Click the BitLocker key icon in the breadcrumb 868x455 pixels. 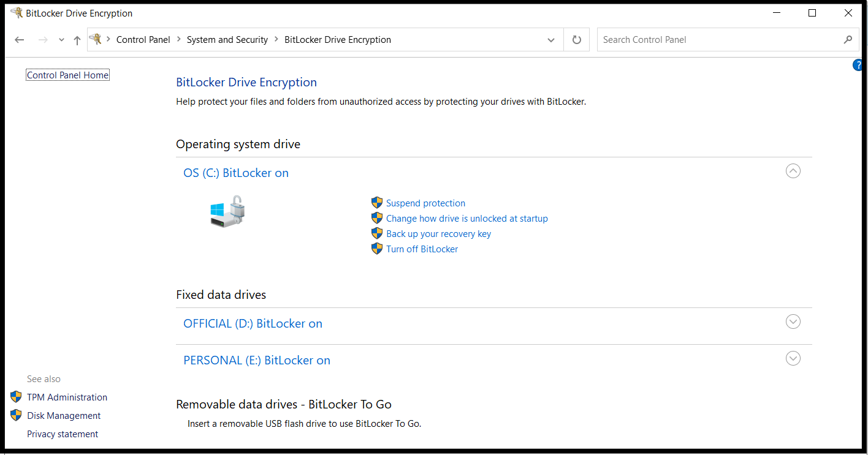pos(96,39)
